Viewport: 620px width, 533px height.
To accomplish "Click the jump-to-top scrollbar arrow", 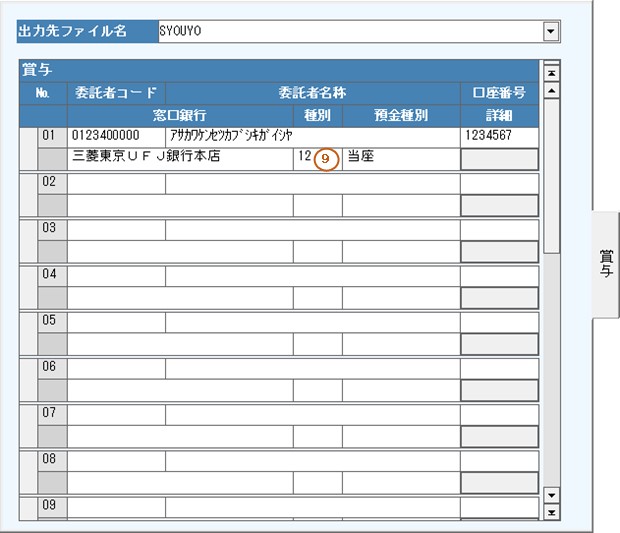I will 550,73.
